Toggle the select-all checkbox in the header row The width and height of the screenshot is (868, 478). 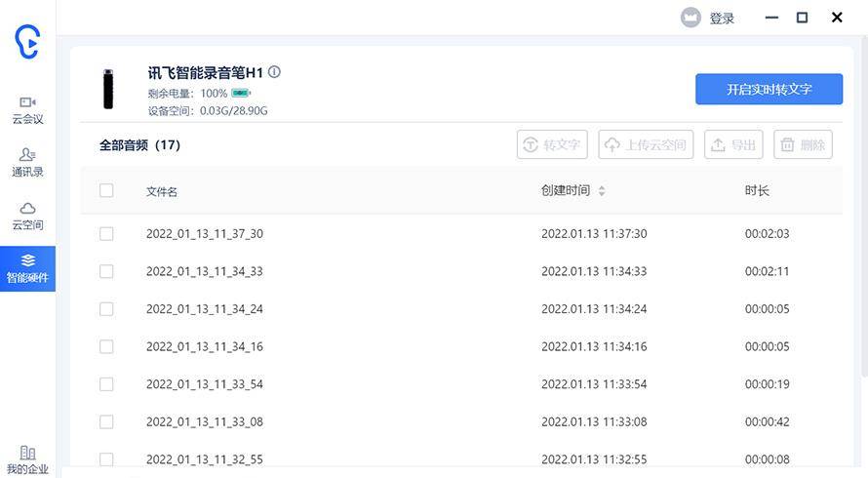tap(106, 190)
